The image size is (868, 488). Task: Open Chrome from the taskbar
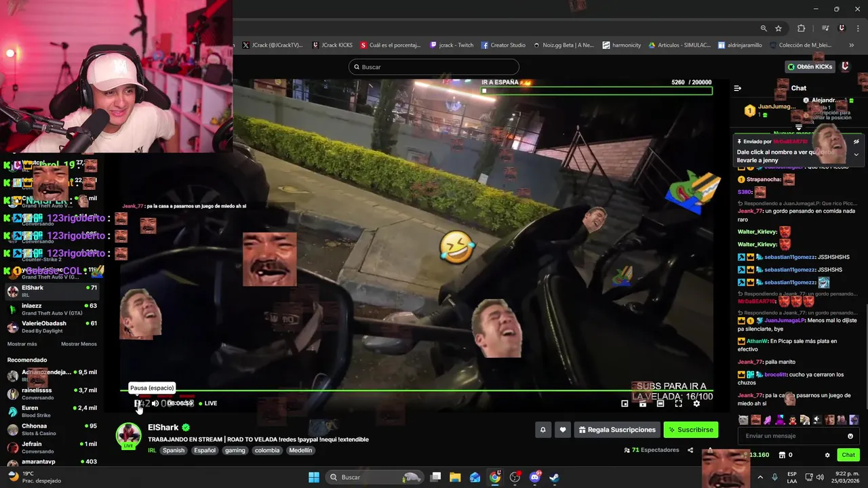[x=495, y=477]
